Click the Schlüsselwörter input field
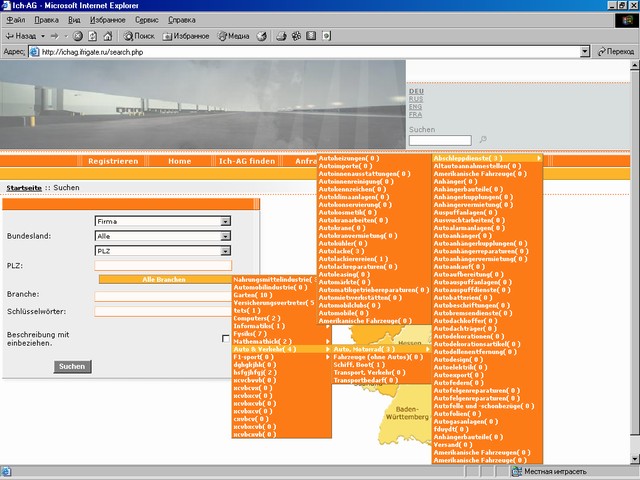The height and width of the screenshot is (480, 640). (x=163, y=311)
